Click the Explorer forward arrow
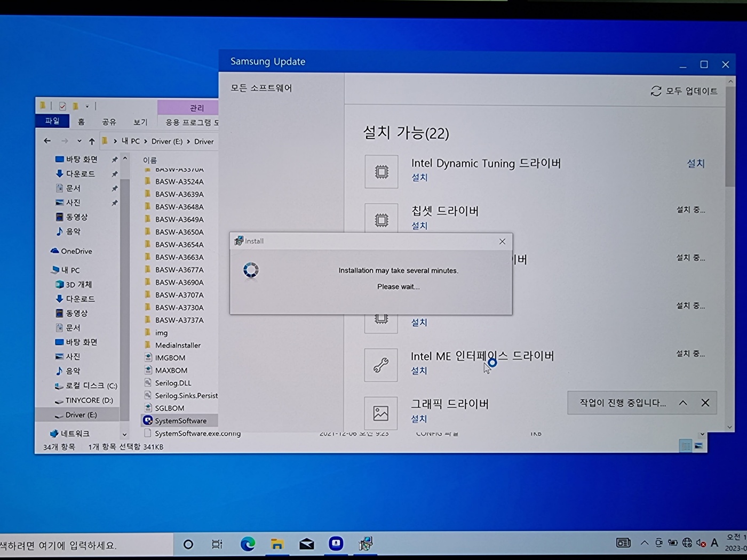This screenshot has width=747, height=560. click(x=65, y=141)
